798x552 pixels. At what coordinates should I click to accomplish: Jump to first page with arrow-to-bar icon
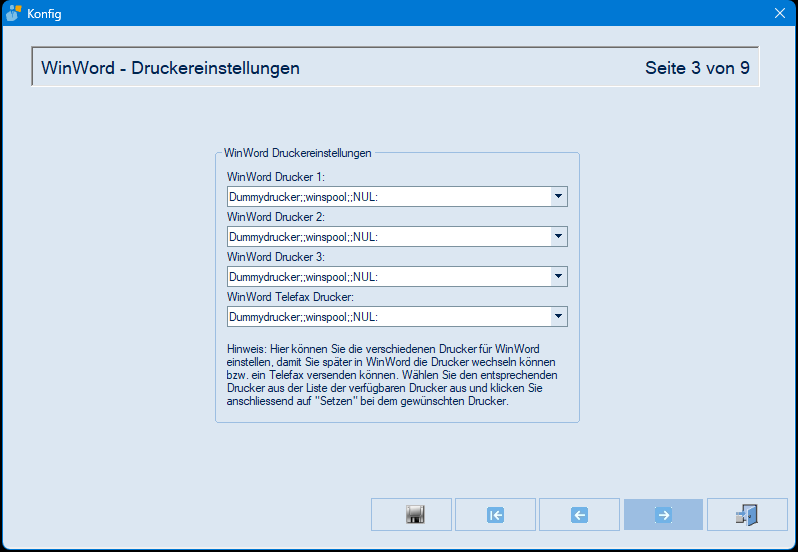point(495,514)
